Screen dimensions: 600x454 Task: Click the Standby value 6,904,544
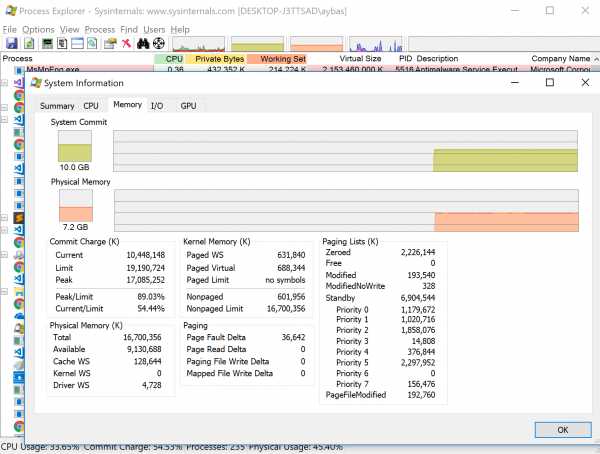pos(418,298)
